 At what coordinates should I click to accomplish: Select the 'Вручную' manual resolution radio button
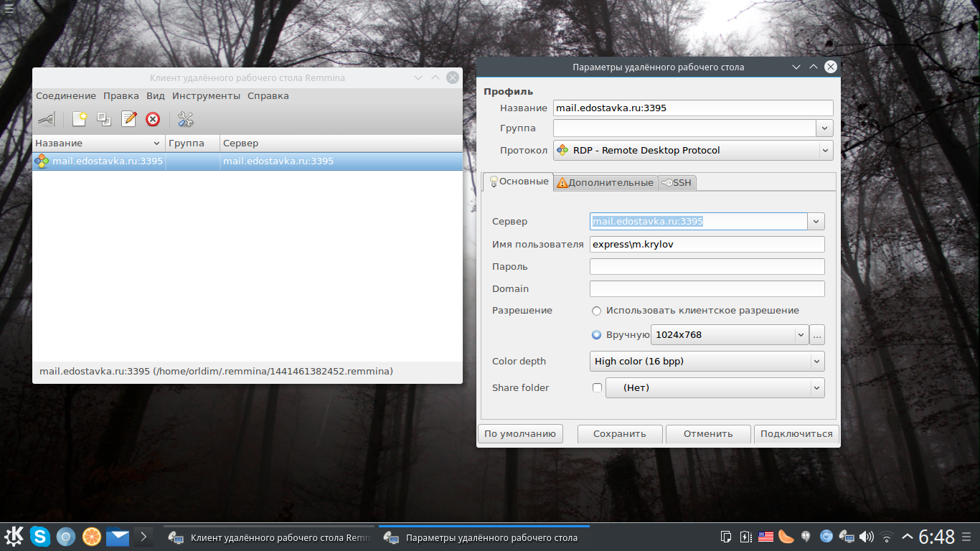click(597, 334)
